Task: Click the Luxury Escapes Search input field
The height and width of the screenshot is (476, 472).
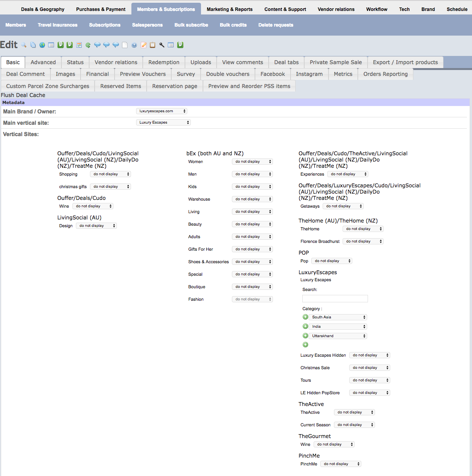Action: click(x=335, y=299)
